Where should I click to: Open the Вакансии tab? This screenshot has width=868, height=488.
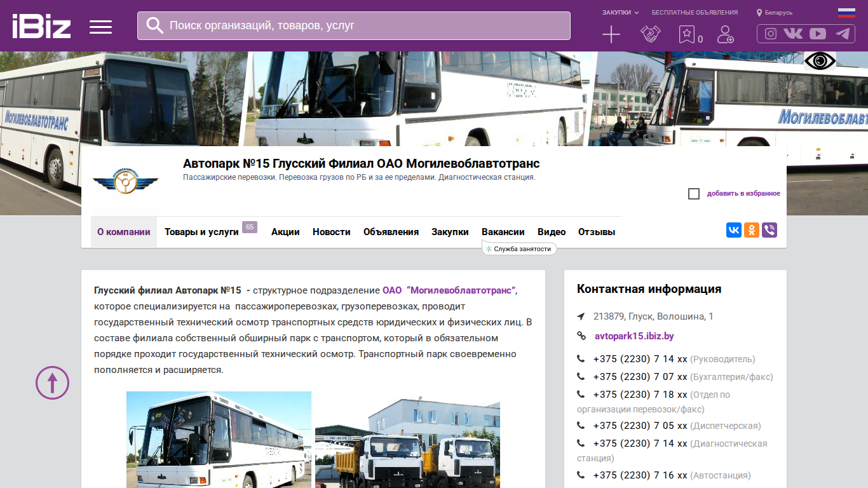[503, 232]
